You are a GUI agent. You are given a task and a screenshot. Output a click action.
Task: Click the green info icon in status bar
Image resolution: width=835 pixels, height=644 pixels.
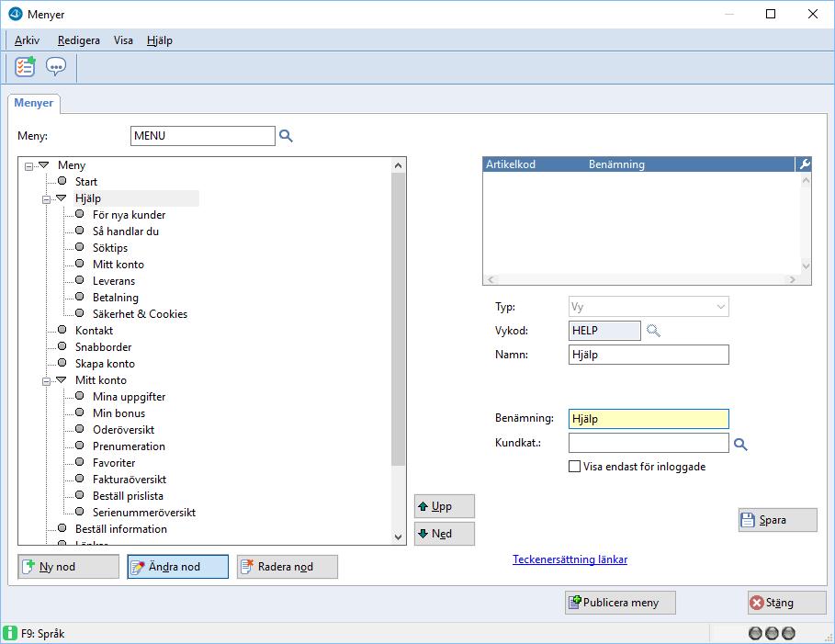coord(10,633)
